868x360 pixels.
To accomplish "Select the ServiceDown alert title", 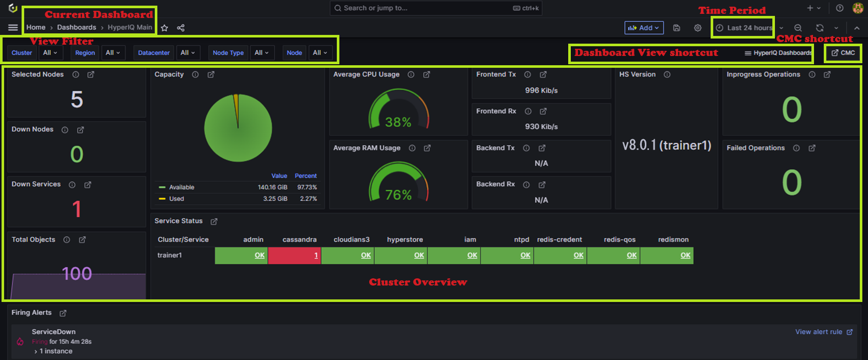I will [53, 332].
